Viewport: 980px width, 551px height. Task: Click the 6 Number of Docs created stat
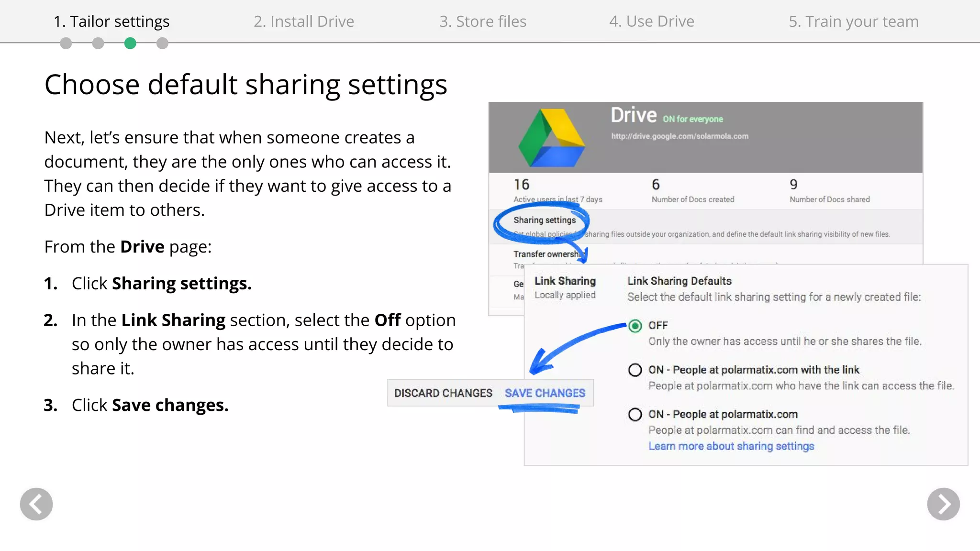692,190
